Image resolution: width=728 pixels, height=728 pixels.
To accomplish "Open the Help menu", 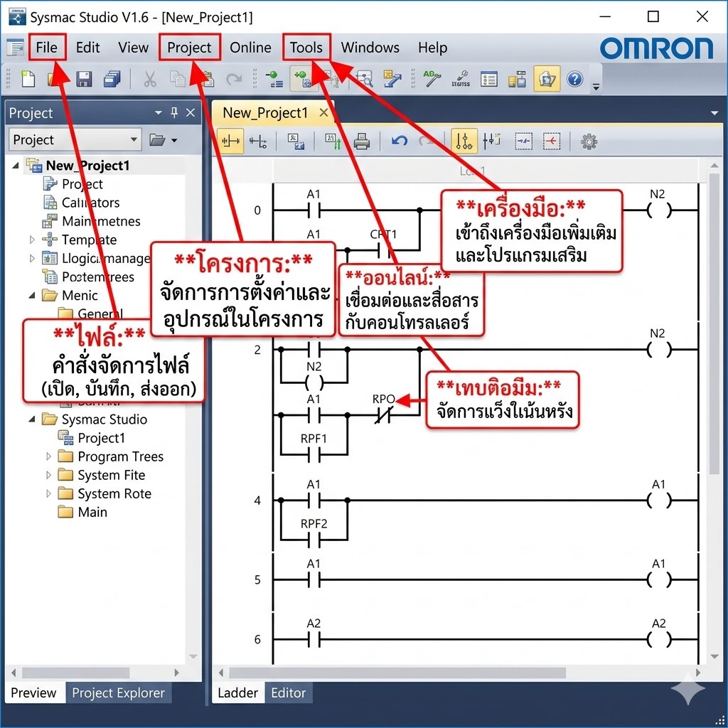I will coord(432,48).
